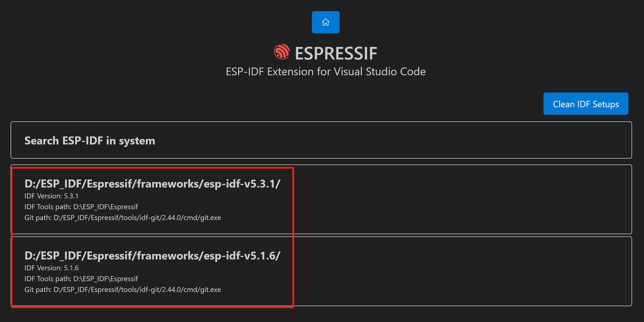Click the IDF Tools path under v5.3.1
644x322 pixels.
pyautogui.click(x=81, y=207)
